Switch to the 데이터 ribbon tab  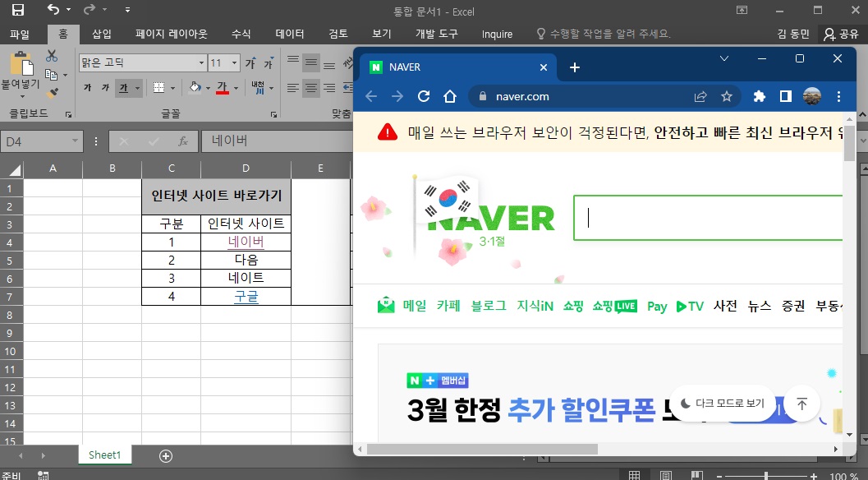point(290,35)
